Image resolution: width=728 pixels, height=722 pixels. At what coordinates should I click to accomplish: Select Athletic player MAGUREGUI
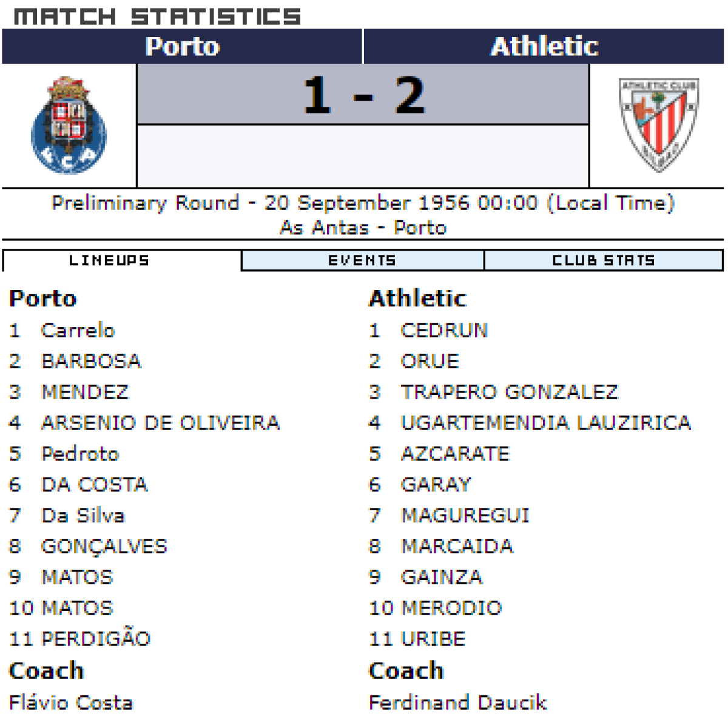pyautogui.click(x=465, y=515)
